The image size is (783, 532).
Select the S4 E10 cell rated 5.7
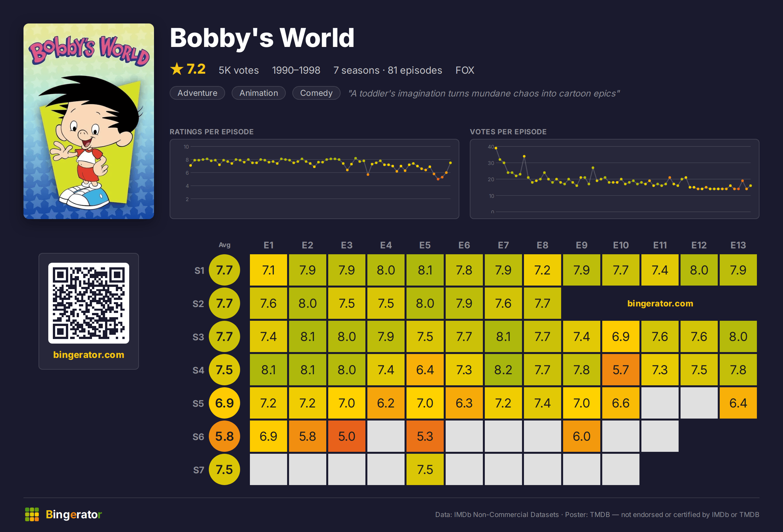click(x=621, y=370)
